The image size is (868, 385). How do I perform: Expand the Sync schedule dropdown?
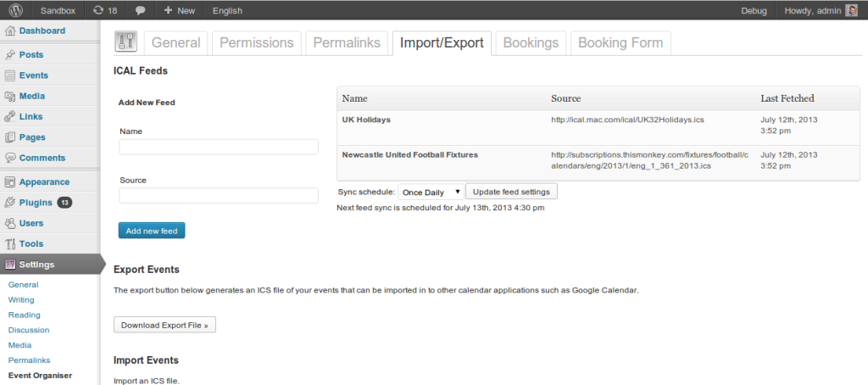pyautogui.click(x=431, y=192)
